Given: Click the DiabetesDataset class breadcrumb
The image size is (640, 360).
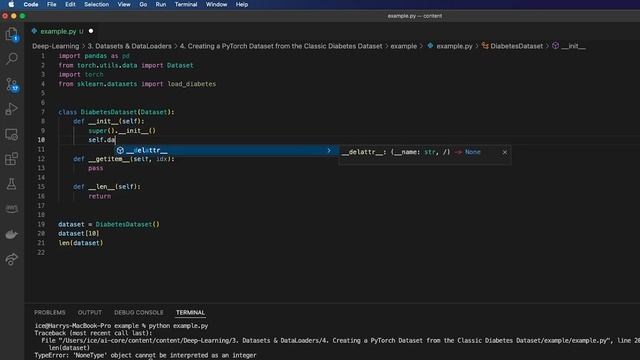Looking at the screenshot, I should tap(512, 46).
